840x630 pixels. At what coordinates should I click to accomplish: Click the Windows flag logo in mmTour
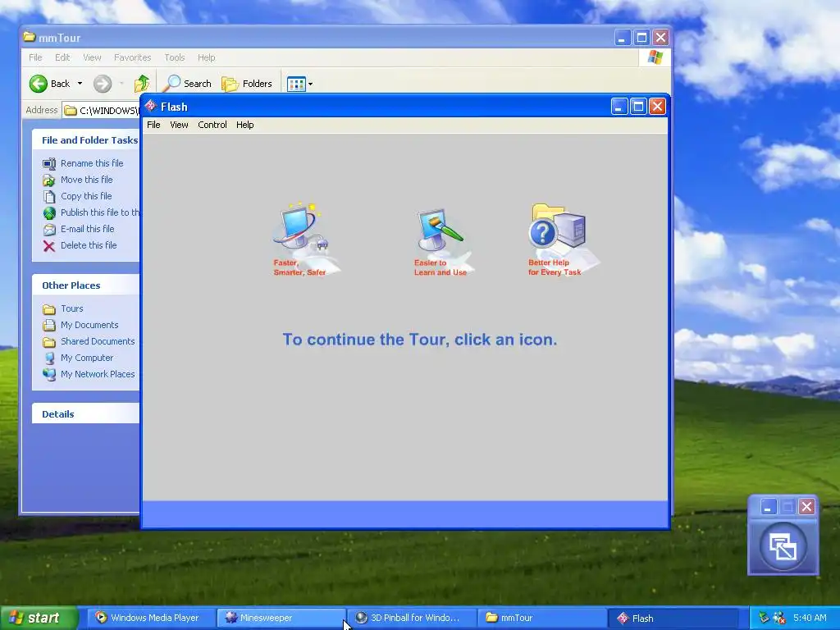(x=655, y=57)
